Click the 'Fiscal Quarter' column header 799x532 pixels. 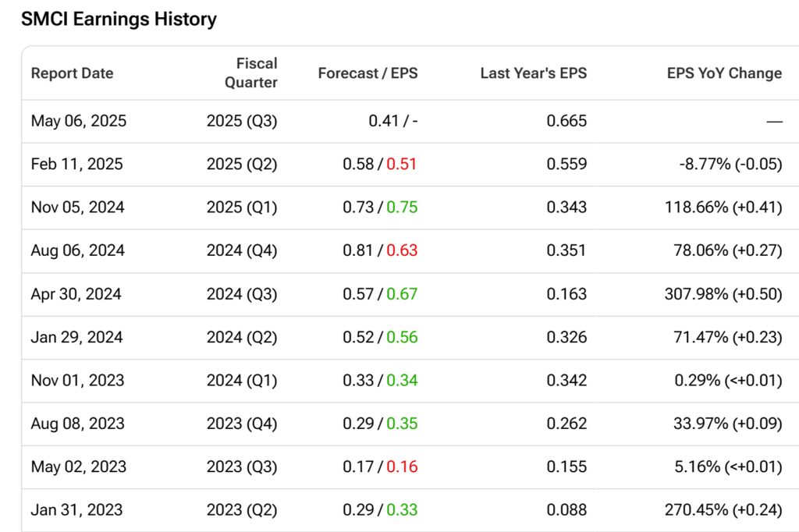pos(250,73)
